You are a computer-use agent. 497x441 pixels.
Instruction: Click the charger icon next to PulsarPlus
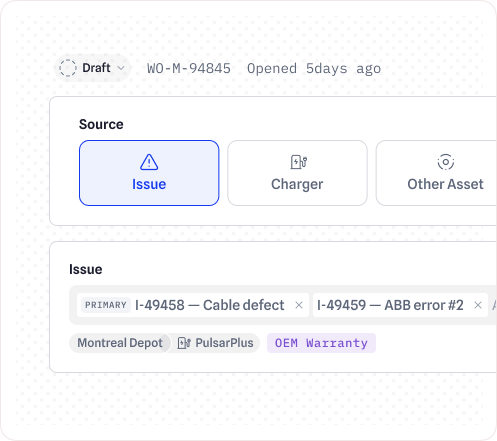click(184, 343)
